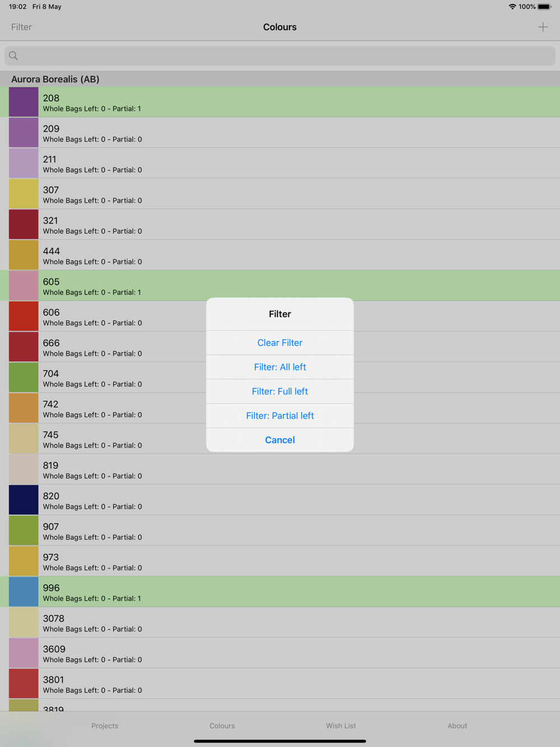
Task: Click the search magnifier icon
Action: coord(13,55)
